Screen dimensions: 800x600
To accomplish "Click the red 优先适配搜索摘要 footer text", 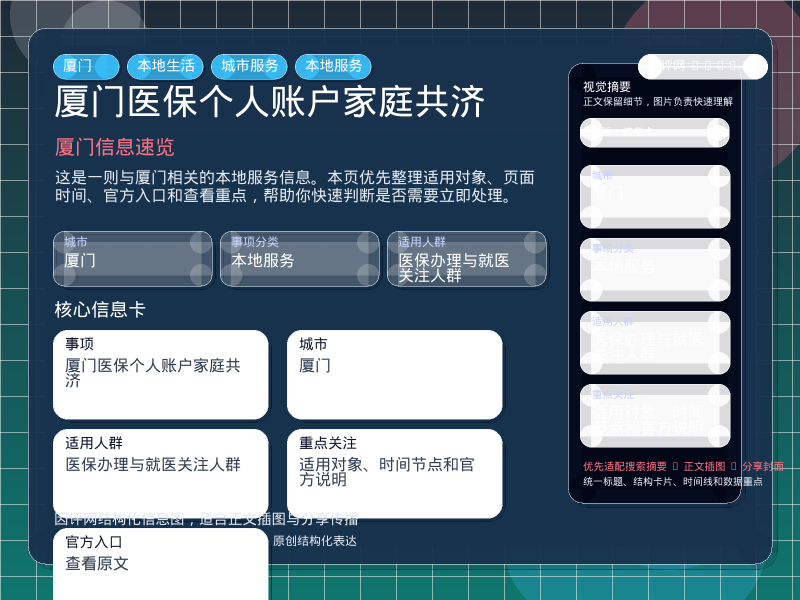I will 625,466.
